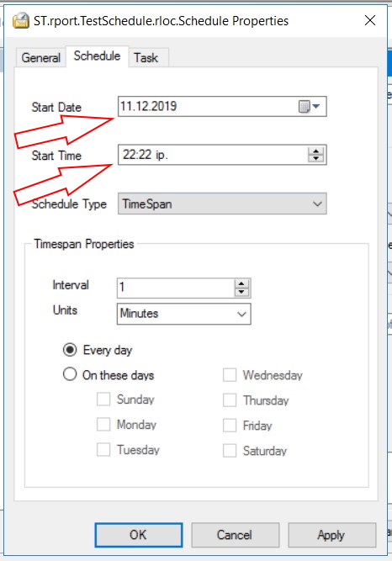392x561 pixels.
Task: Dismiss changes with Cancel button
Action: click(236, 535)
